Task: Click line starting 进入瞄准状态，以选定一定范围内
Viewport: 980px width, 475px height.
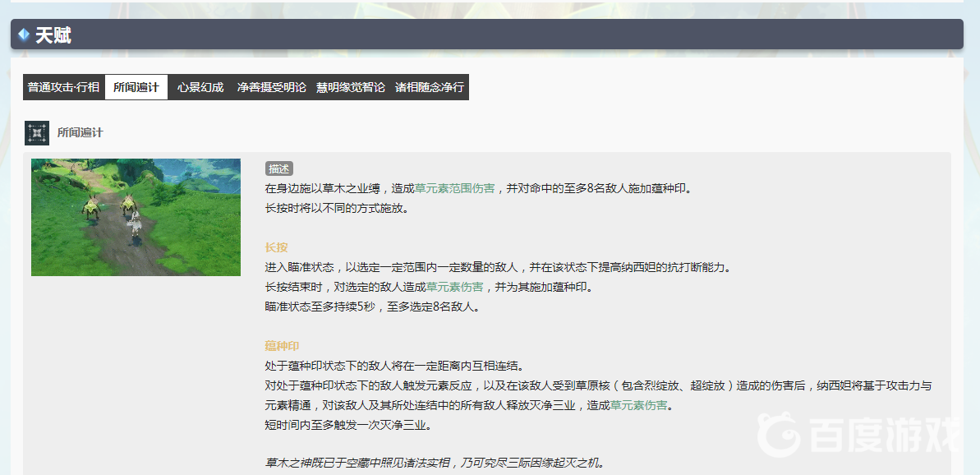Action: 498,268
